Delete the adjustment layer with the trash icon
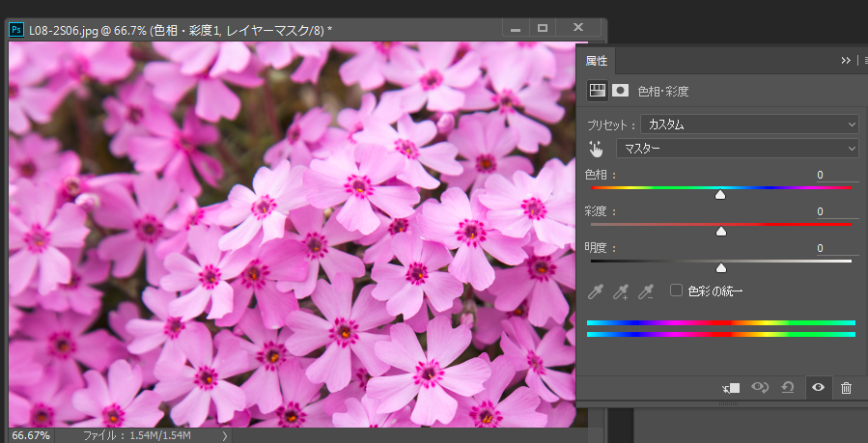Viewport: 868px width, 443px height. (846, 388)
